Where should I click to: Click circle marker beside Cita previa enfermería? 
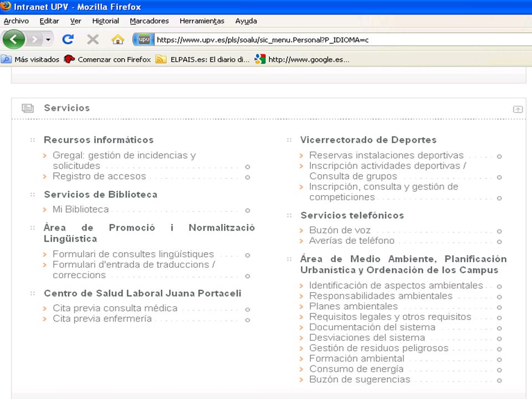point(248,320)
